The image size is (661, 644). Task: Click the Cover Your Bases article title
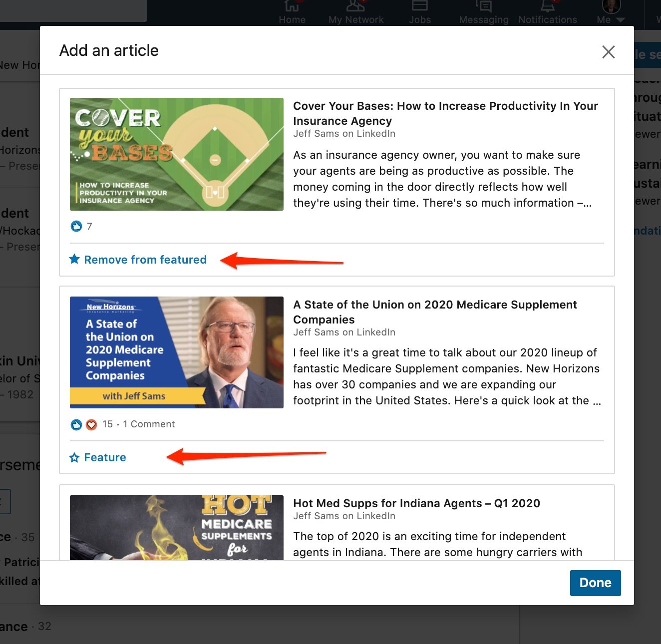point(445,113)
